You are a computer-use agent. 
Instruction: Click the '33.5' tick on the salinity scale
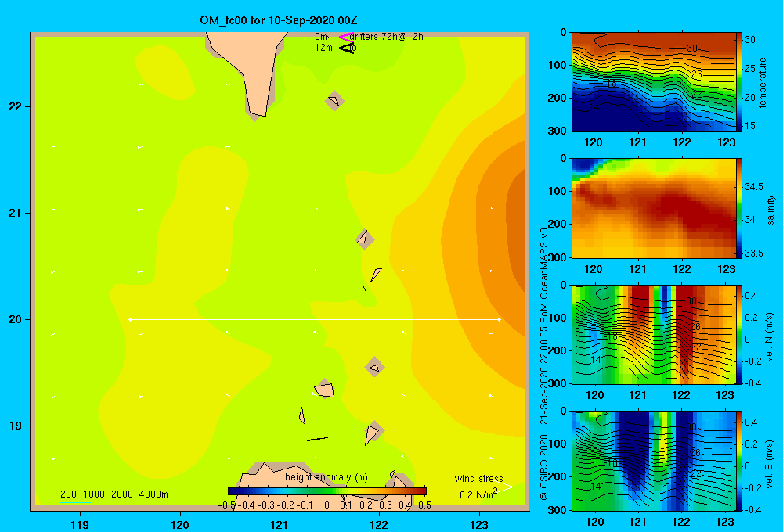(753, 253)
